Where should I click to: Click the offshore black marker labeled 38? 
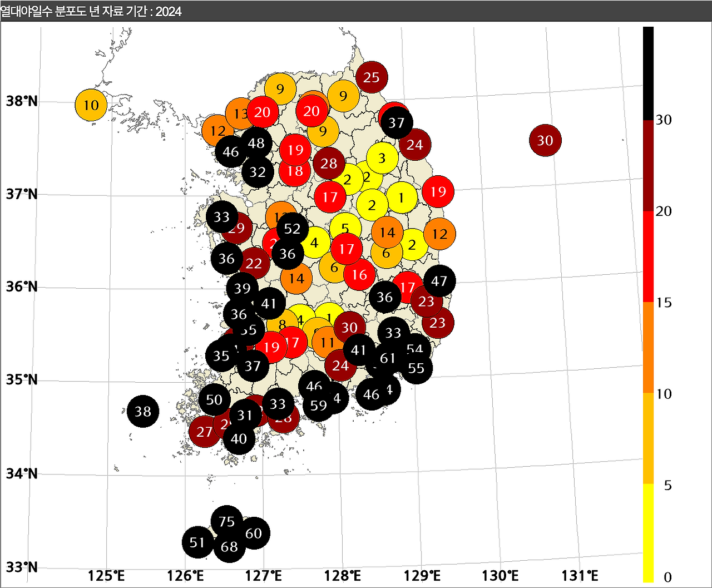(x=143, y=411)
